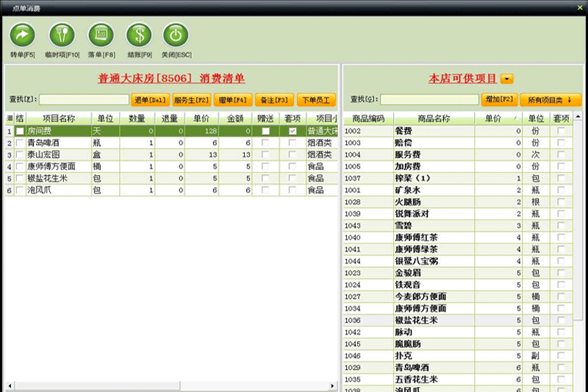Click the 备注[F3] remark button
Viewport: 588px width, 392px height.
point(274,100)
